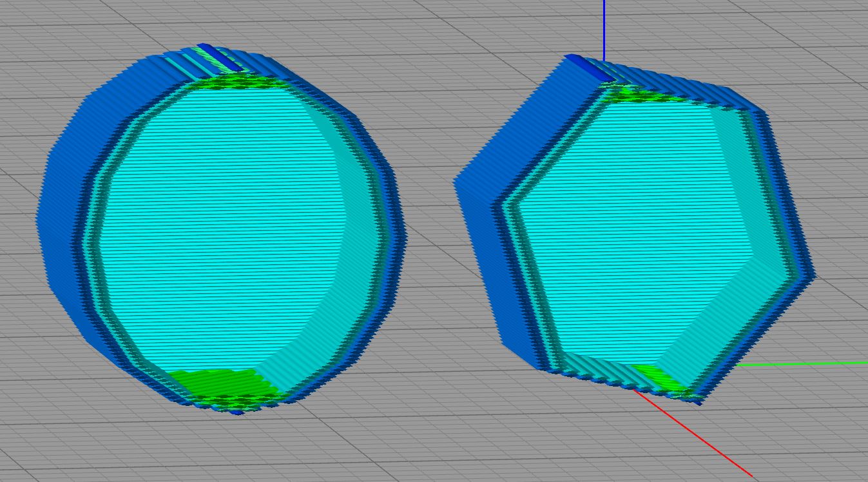Viewport: 868px width, 482px height.
Task: Select the round sliced model preview
Action: [x=221, y=229]
